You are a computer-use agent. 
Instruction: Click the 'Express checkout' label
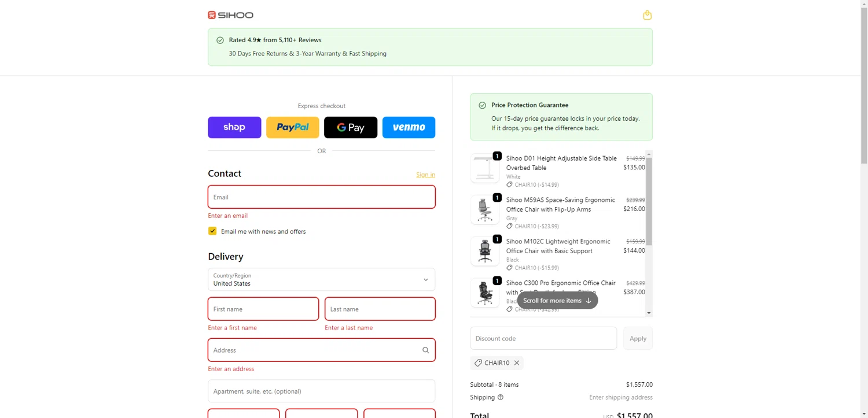pyautogui.click(x=321, y=106)
